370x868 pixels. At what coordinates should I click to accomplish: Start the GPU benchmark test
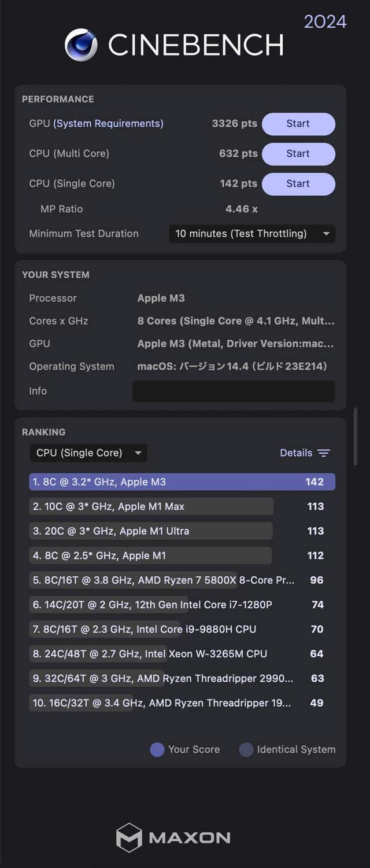coord(298,124)
